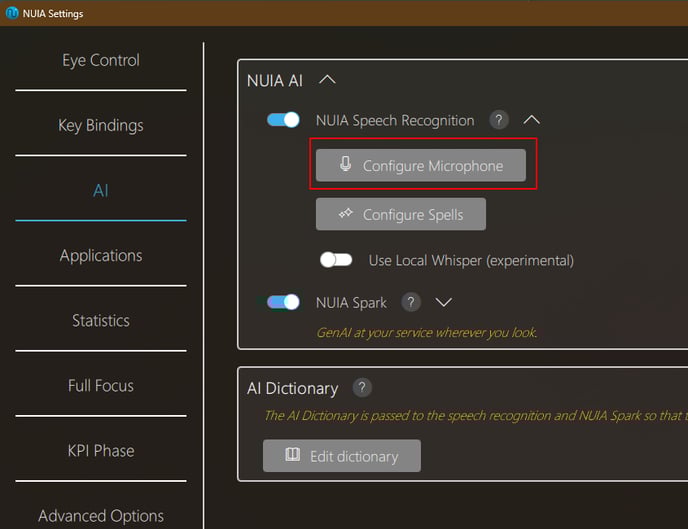This screenshot has width=688, height=529.
Task: Collapse NUIA Speech Recognition options
Action: [x=531, y=120]
